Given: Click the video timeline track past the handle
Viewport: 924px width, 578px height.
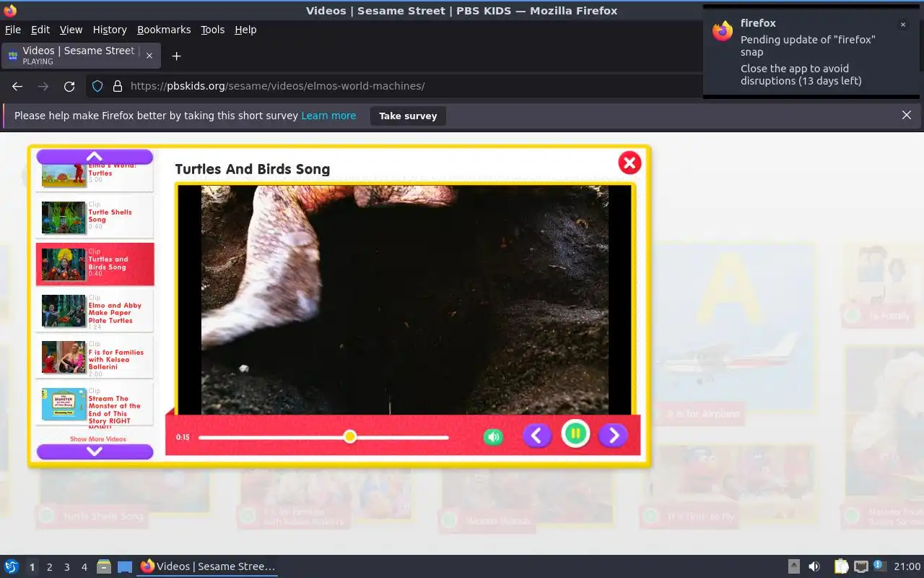Looking at the screenshot, I should coord(403,437).
